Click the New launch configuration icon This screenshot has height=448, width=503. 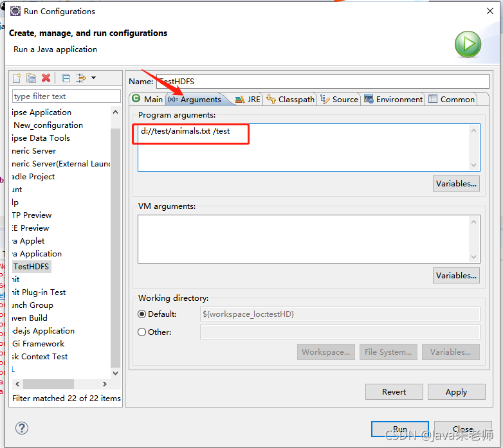[x=17, y=78]
